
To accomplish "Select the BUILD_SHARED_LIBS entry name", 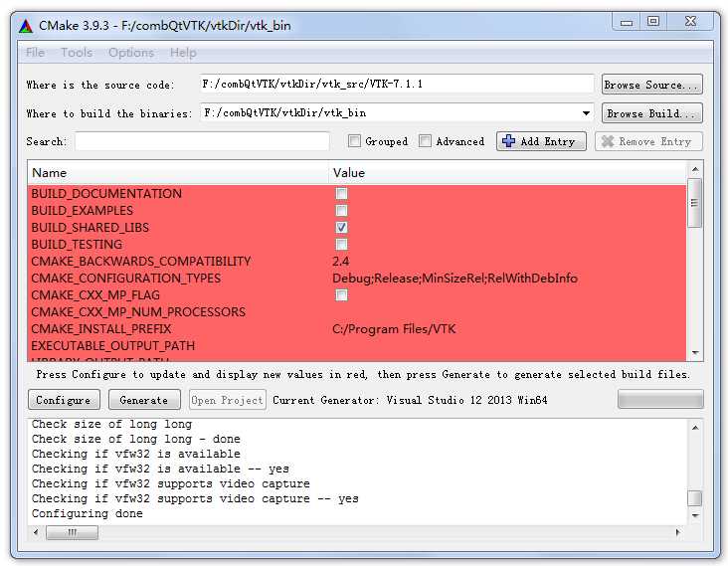I will tap(91, 228).
